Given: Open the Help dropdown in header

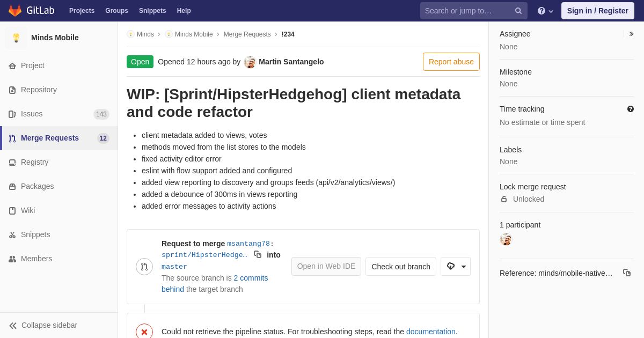Looking at the screenshot, I should [545, 11].
